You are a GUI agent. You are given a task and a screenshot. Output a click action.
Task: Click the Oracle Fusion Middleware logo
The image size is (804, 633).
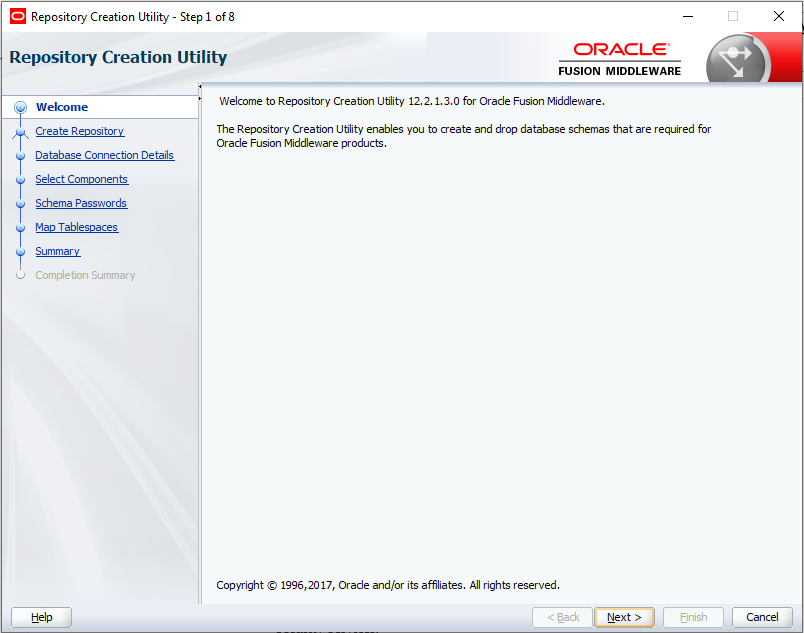pos(619,59)
